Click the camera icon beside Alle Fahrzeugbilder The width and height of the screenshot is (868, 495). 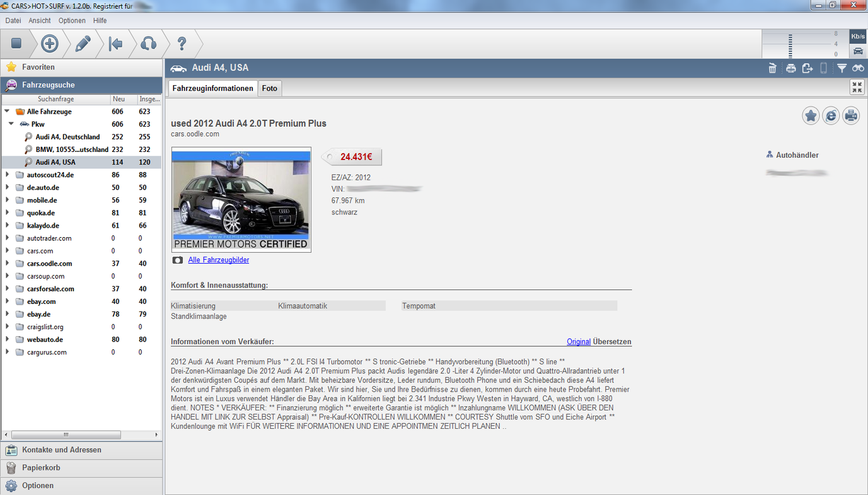pos(178,260)
